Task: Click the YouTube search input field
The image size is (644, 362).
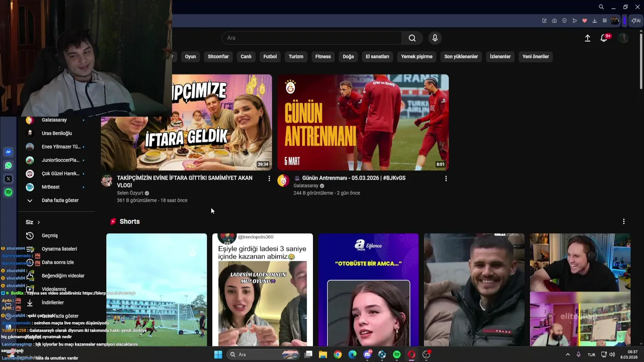Action: coord(312,38)
